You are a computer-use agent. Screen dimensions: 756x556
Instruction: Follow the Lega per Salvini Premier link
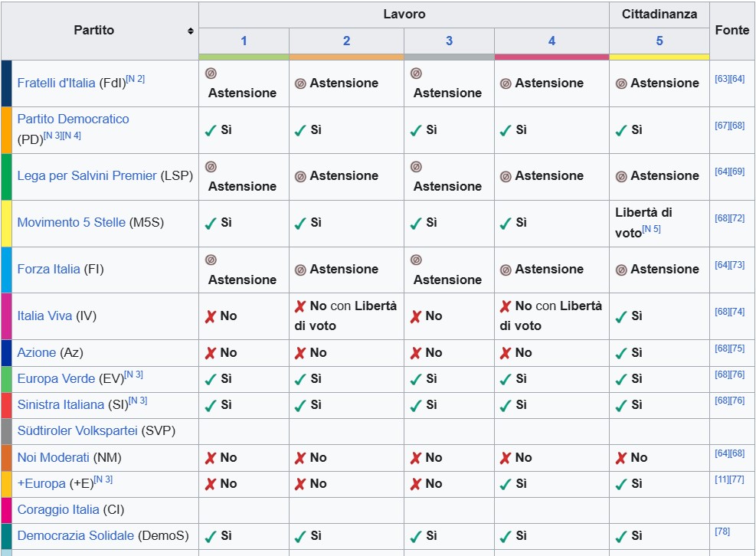pyautogui.click(x=87, y=175)
